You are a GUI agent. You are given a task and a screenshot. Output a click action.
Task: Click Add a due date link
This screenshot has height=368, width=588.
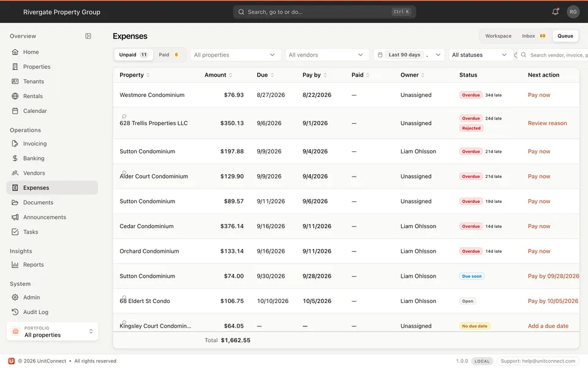click(x=548, y=326)
